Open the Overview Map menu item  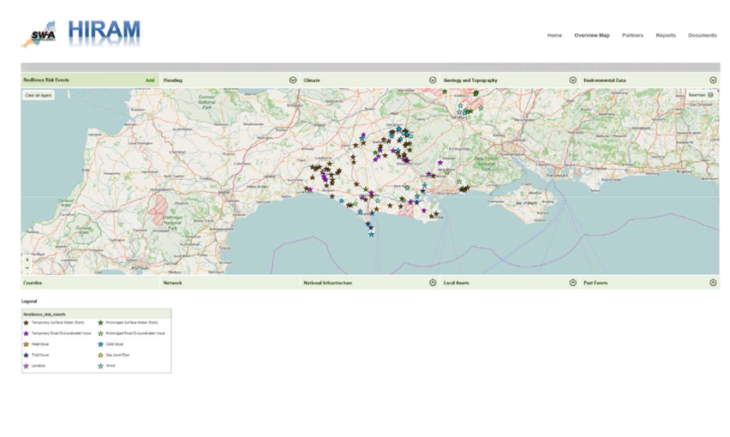(x=592, y=35)
